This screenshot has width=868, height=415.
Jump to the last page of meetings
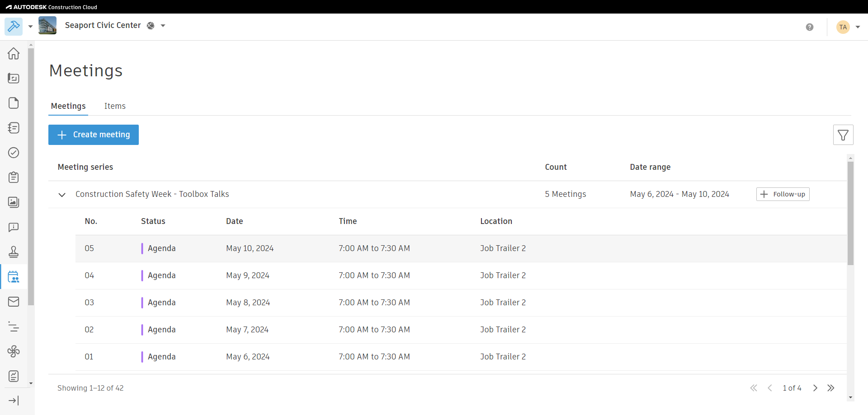click(831, 388)
